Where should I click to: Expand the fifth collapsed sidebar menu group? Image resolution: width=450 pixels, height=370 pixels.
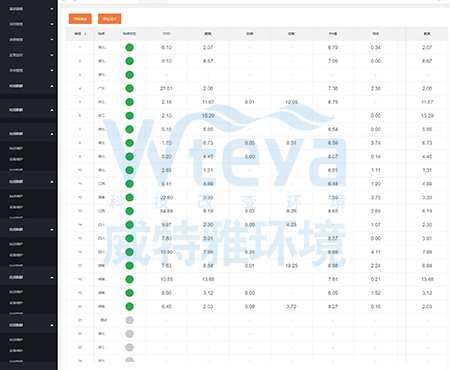[x=52, y=70]
